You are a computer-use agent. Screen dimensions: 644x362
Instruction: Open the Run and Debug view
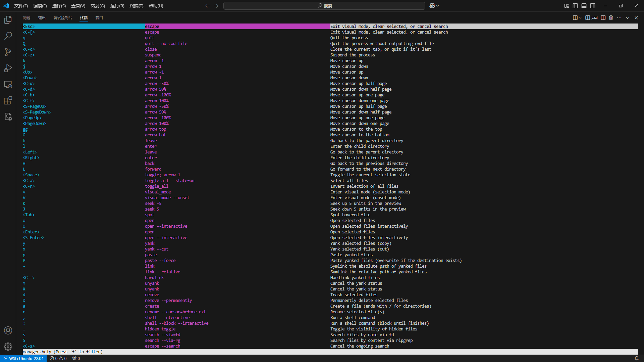(8, 68)
